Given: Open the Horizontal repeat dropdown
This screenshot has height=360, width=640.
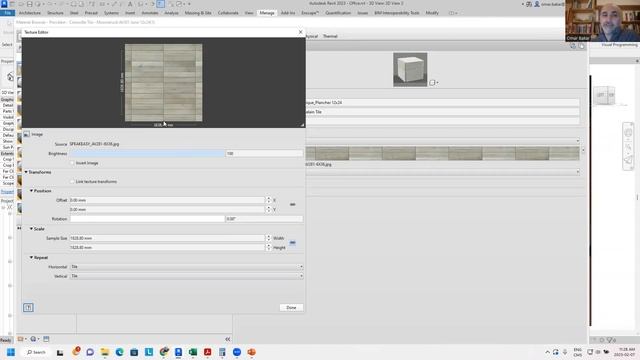Looking at the screenshot, I should [x=187, y=267].
